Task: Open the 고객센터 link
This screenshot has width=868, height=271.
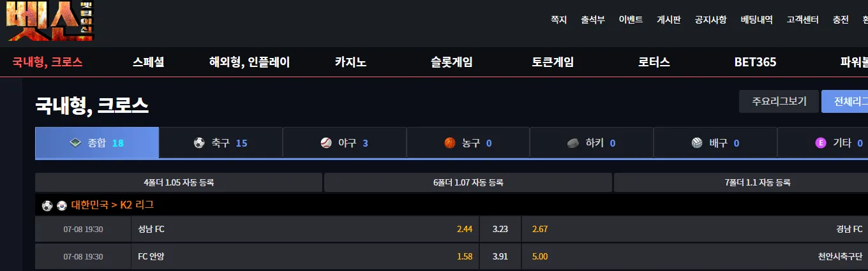Action: [x=803, y=20]
